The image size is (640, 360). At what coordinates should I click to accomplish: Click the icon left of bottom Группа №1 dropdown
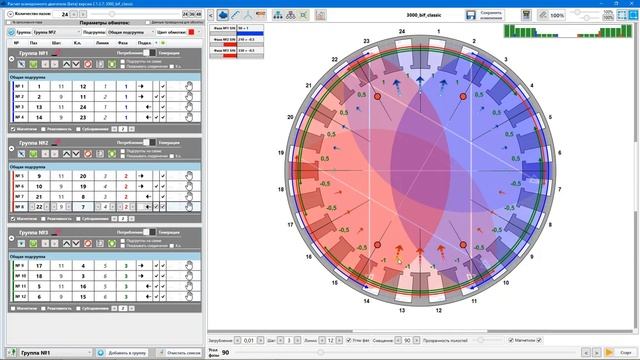[x=11, y=352]
